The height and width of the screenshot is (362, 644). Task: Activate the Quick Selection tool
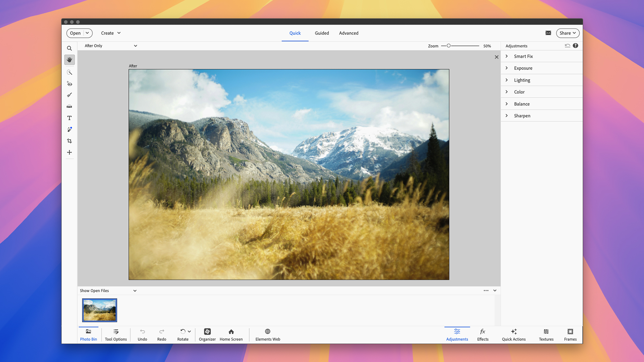pos(69,72)
